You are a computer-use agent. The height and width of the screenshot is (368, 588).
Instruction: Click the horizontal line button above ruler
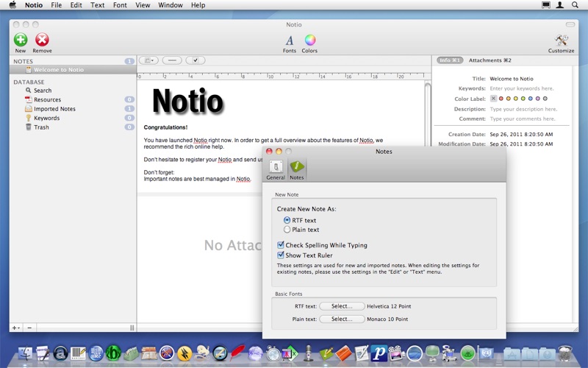[172, 60]
